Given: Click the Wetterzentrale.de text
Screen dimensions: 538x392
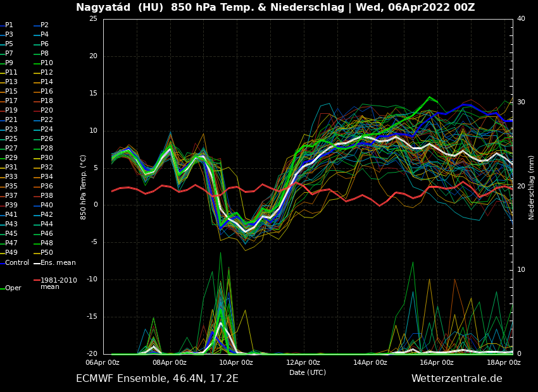Looking at the screenshot, I should (456, 379).
